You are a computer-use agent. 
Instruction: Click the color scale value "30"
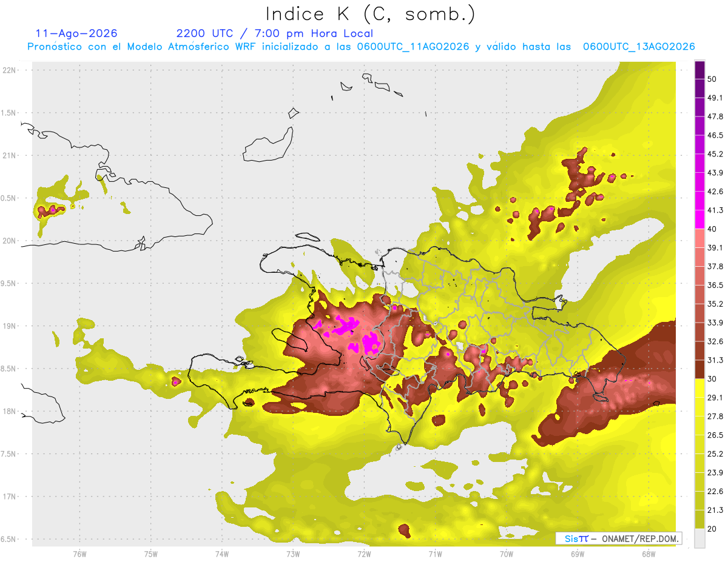tap(712, 379)
